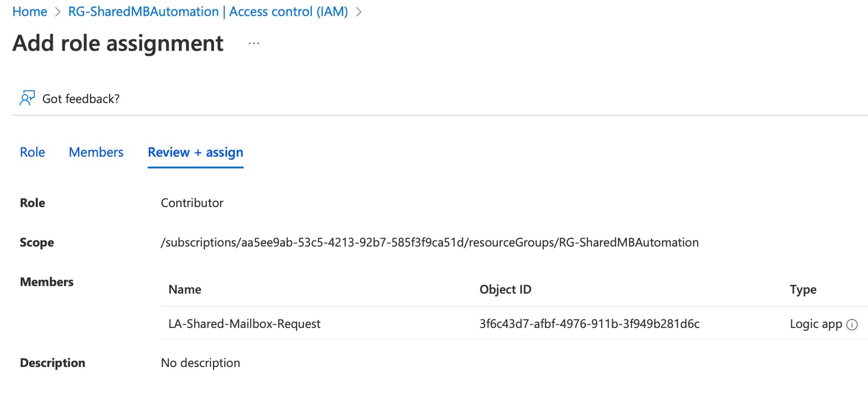Open the Home breadcrumb link
The width and height of the screenshot is (868, 399).
point(30,11)
